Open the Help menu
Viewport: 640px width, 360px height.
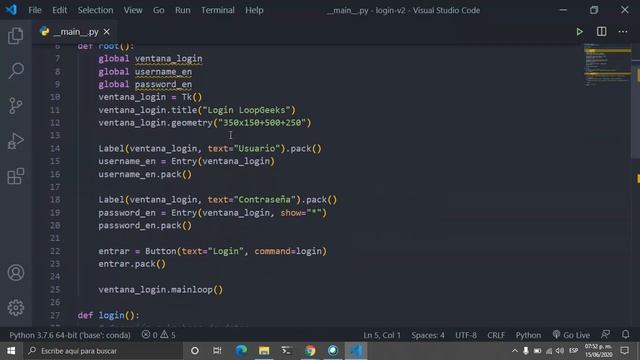click(x=254, y=10)
